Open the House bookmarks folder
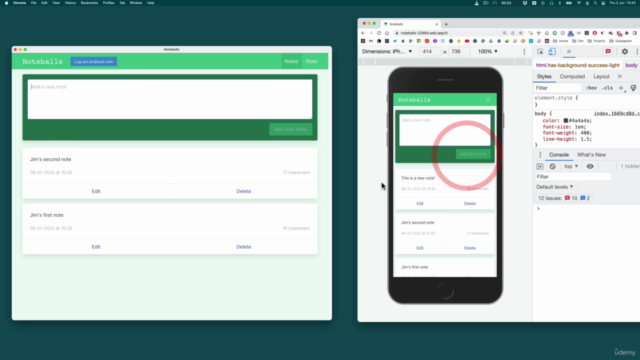 pyautogui.click(x=561, y=41)
